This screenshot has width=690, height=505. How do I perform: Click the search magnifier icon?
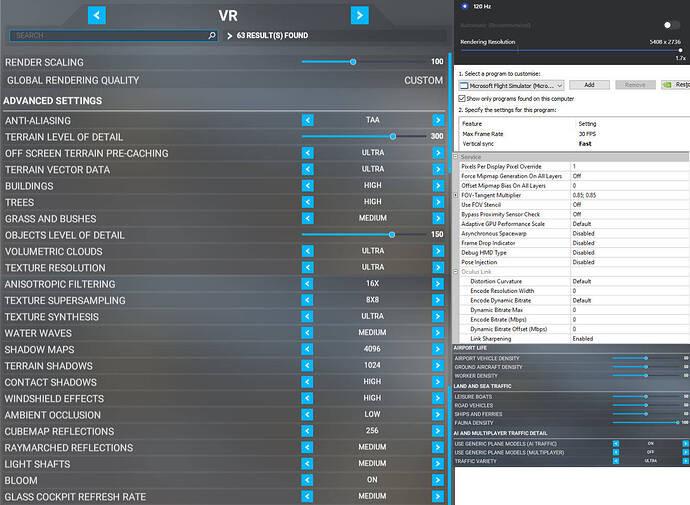tap(212, 35)
